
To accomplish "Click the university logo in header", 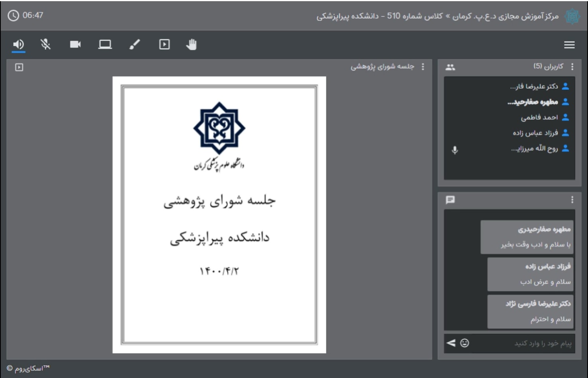I will click(572, 16).
